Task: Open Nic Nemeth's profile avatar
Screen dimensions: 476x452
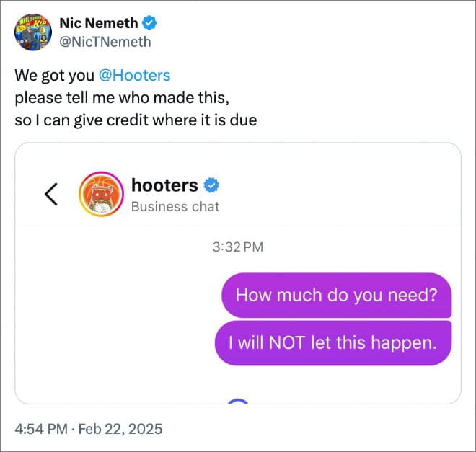Action: coord(32,32)
